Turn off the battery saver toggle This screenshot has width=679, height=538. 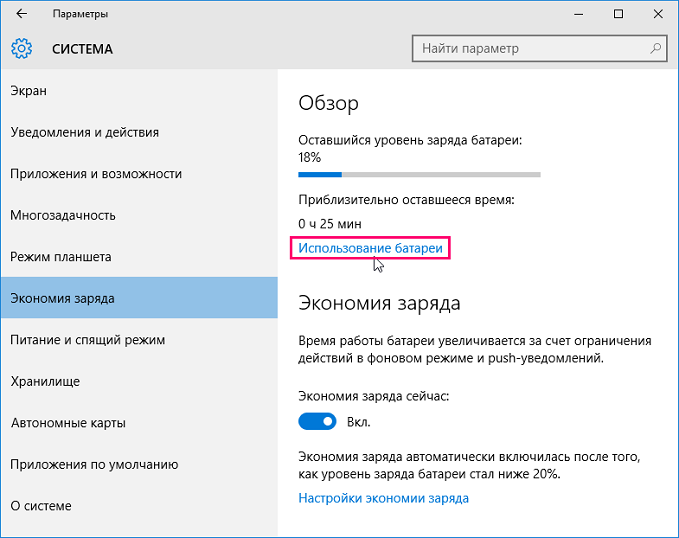318,422
